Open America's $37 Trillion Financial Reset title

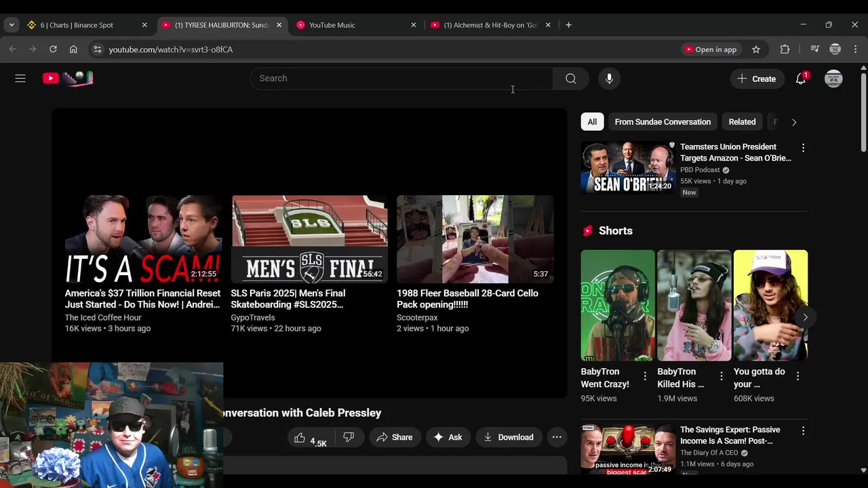coord(142,299)
